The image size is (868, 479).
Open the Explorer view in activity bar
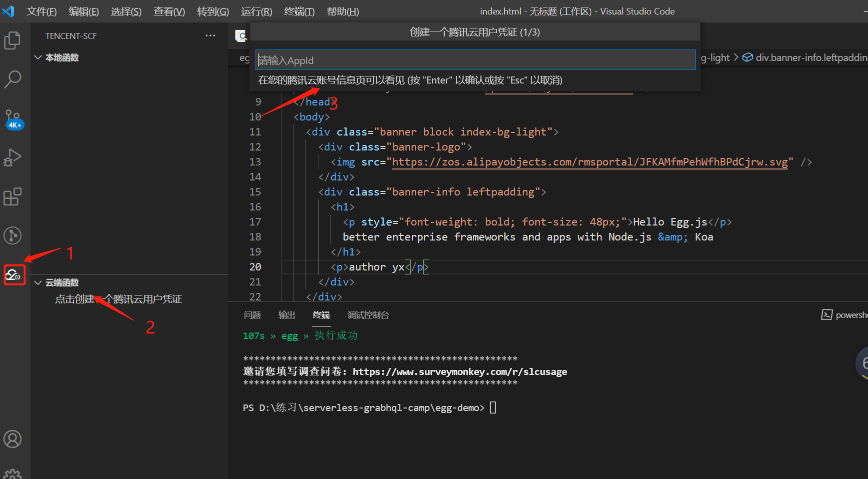tap(12, 40)
